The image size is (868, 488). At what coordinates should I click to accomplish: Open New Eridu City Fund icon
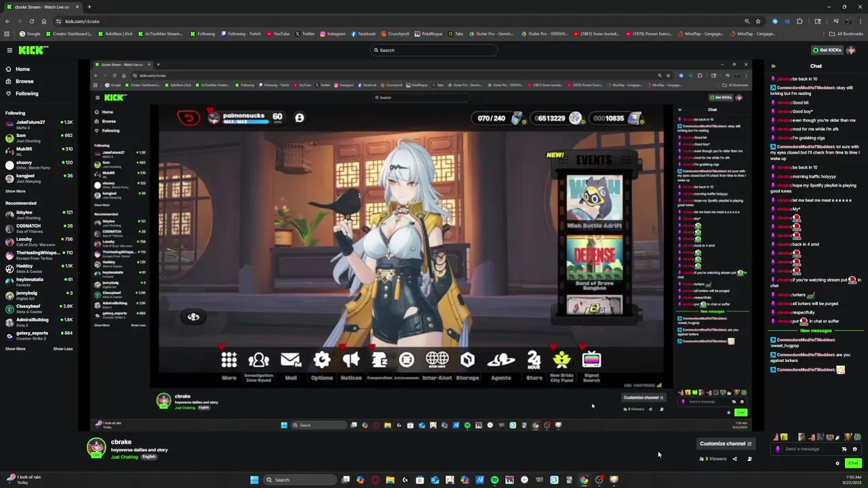coord(562,360)
